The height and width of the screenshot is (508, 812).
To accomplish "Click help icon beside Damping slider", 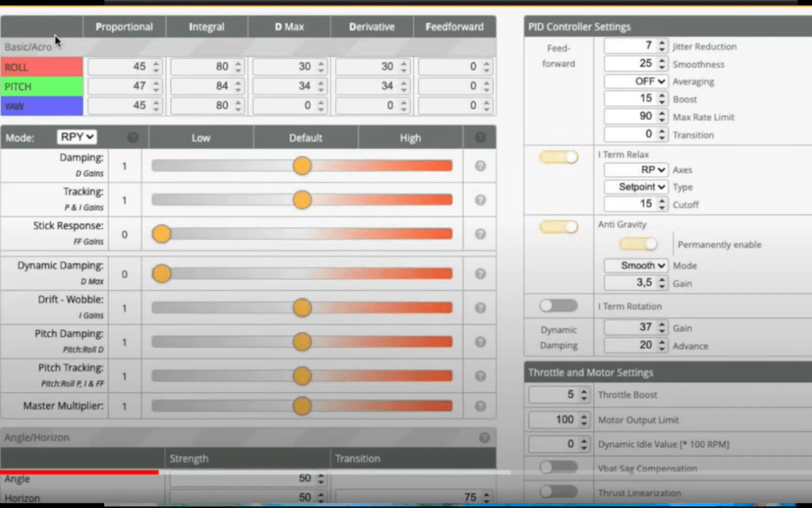I will [x=480, y=166].
